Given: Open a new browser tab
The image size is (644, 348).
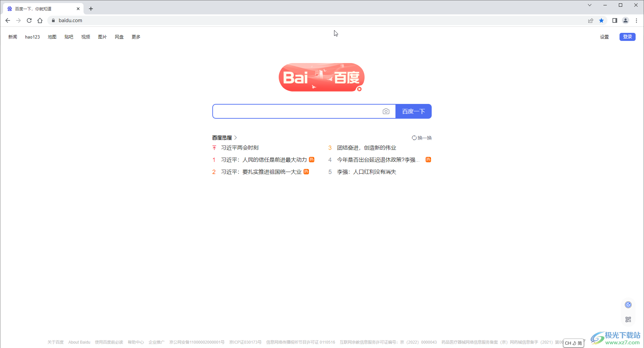Looking at the screenshot, I should click(x=91, y=9).
